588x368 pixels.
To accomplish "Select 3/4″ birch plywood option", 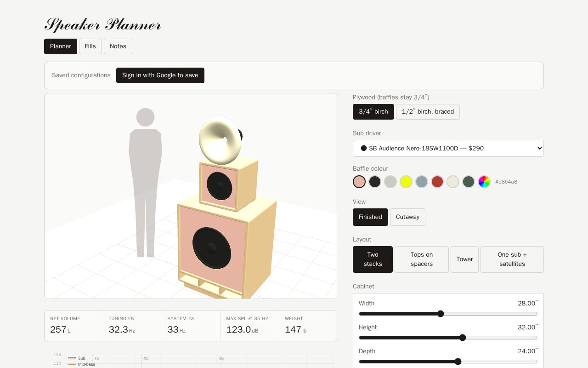I will point(373,112).
